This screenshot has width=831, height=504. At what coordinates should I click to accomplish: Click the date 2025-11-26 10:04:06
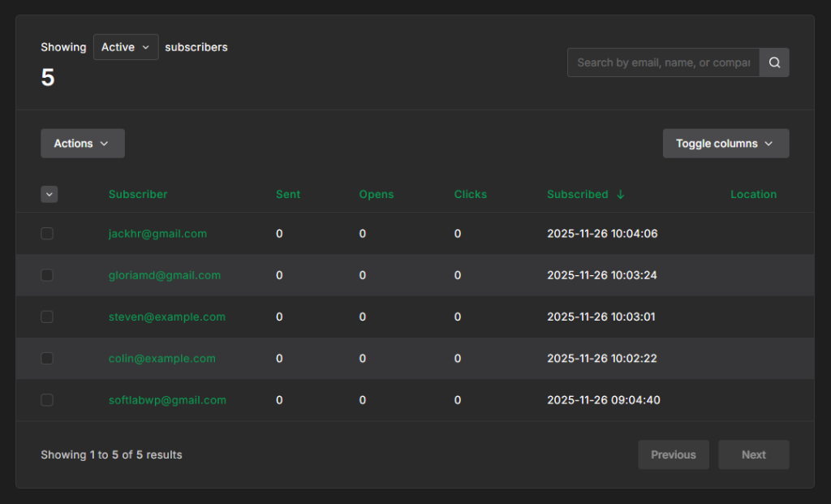(602, 234)
